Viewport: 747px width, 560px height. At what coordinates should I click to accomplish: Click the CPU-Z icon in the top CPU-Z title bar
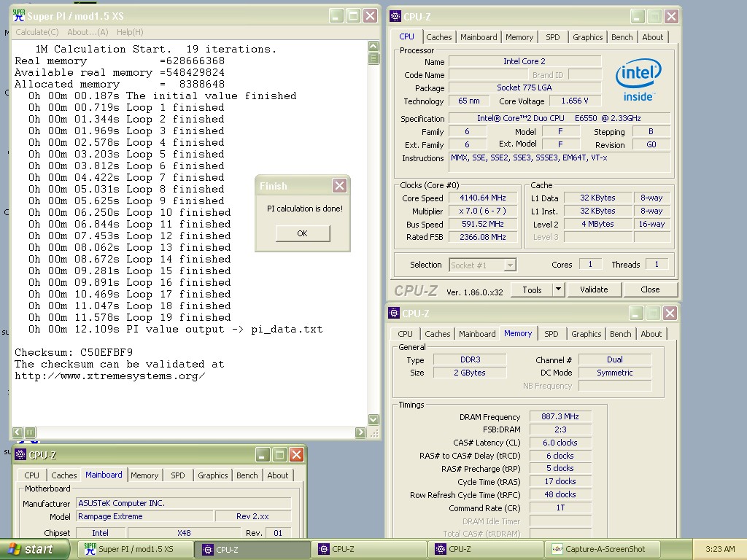[395, 16]
